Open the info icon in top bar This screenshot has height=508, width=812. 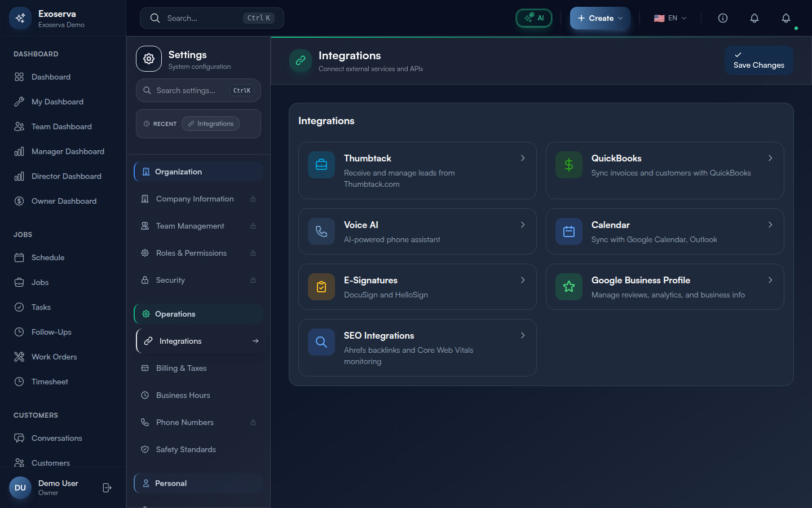tap(722, 18)
